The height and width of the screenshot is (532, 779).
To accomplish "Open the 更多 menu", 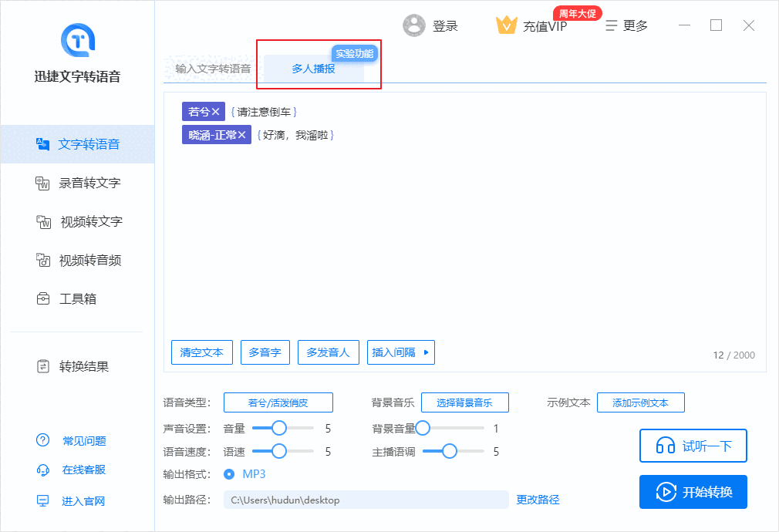I will tap(627, 25).
